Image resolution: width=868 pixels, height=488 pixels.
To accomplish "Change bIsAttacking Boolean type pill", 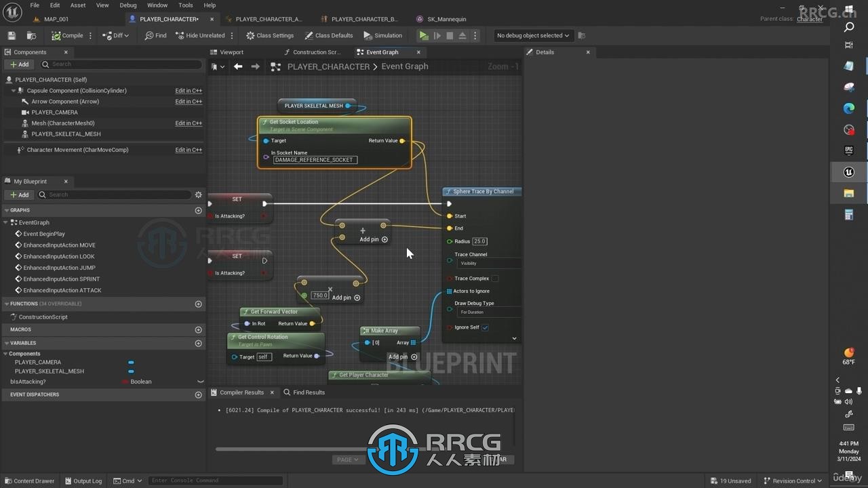I will pos(137,382).
